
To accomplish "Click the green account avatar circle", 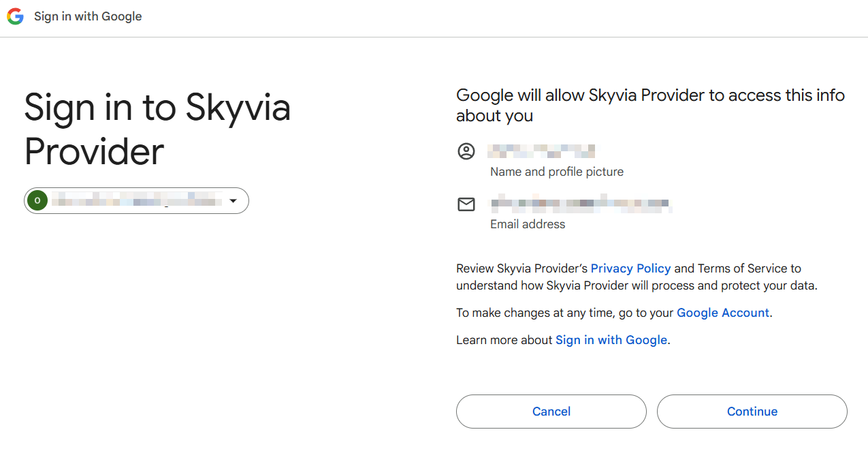I will pos(37,200).
